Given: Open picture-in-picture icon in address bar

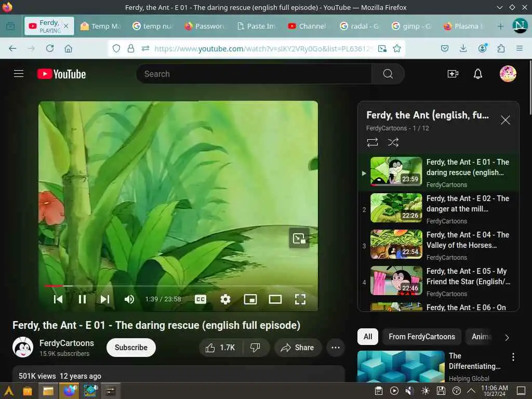Looking at the screenshot, I should coord(382,48).
